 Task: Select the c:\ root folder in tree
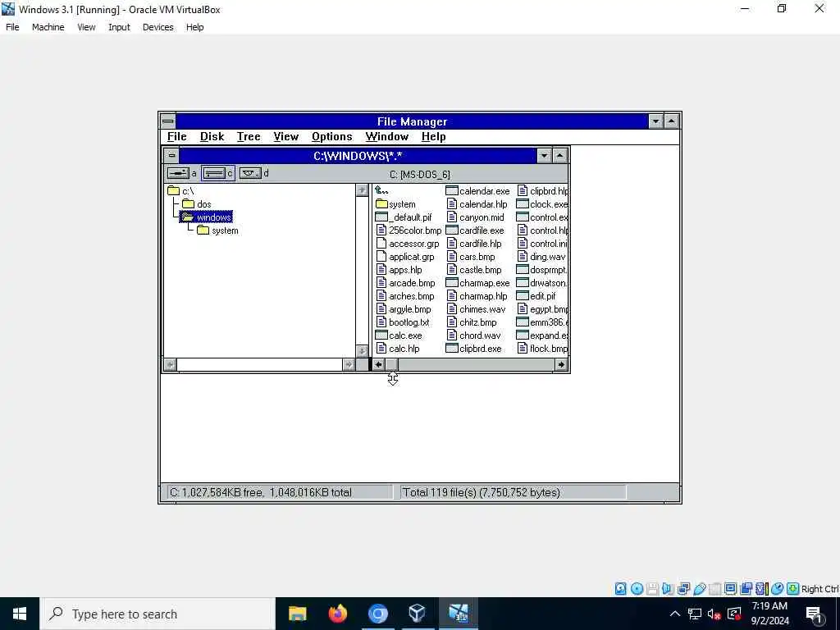[x=180, y=190]
